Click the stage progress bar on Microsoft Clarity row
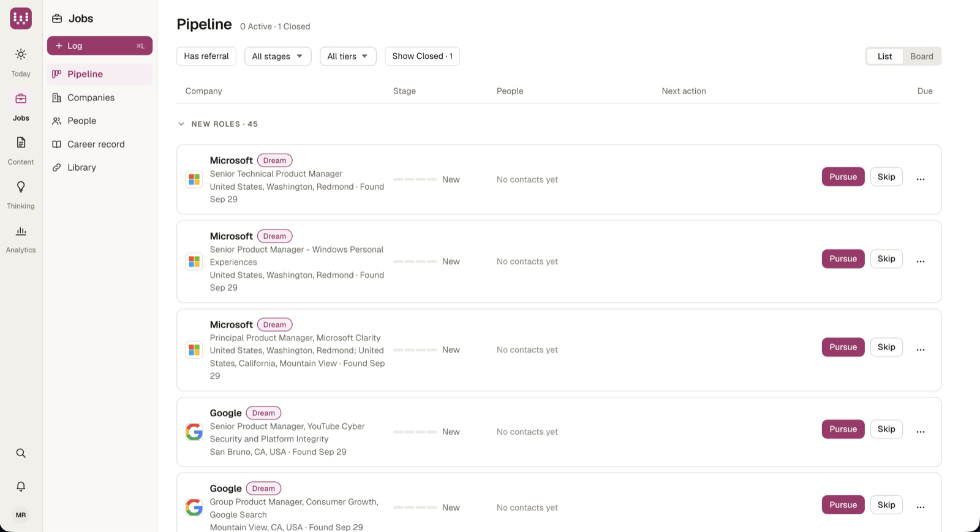 click(x=415, y=350)
